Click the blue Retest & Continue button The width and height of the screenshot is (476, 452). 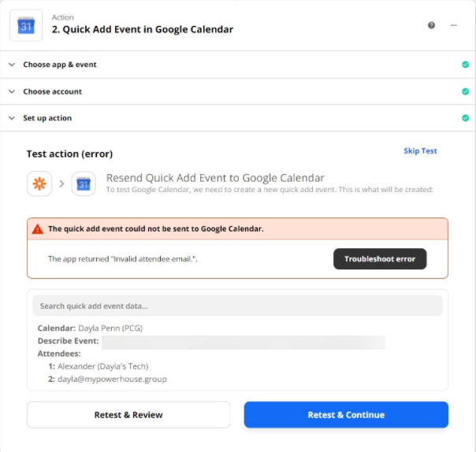[x=346, y=415]
